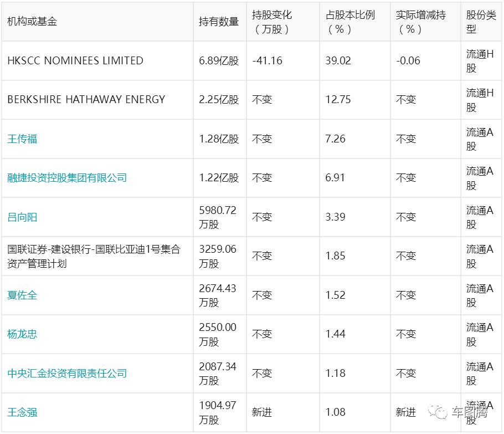Select share ratio 1.44
This screenshot has width=504, height=434.
(x=335, y=334)
